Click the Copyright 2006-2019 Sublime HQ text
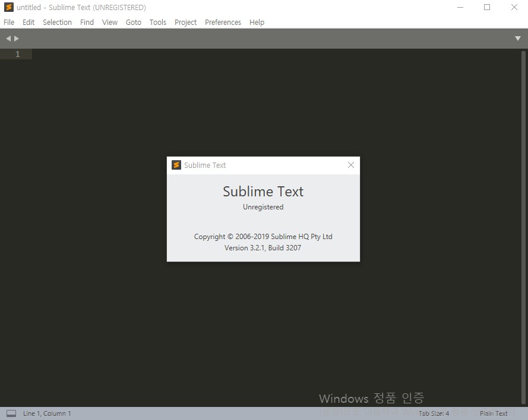Viewport: 528px width, 420px height. [x=263, y=237]
